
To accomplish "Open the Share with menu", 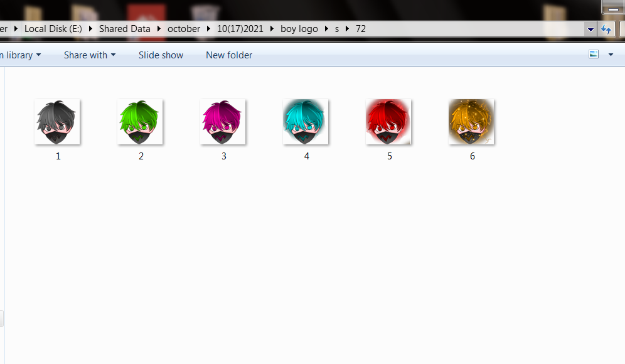I will 90,55.
